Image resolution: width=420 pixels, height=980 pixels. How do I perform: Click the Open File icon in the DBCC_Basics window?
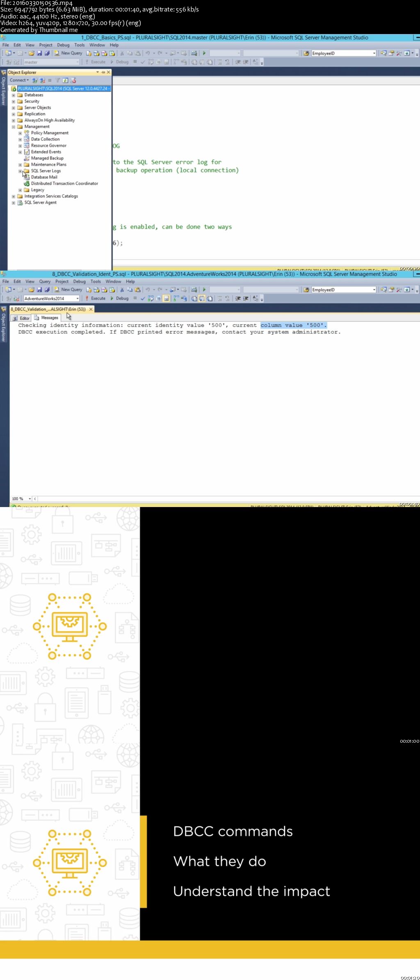pos(32,53)
